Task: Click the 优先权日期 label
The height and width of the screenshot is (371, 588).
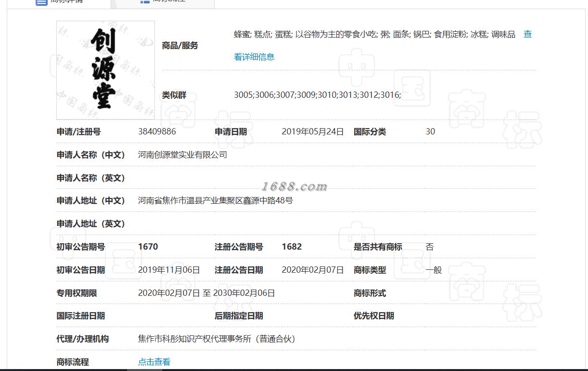Action: (x=374, y=316)
